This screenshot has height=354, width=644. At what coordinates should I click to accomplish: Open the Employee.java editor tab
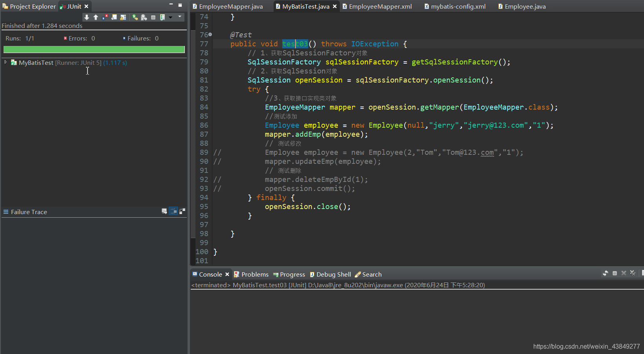point(522,6)
